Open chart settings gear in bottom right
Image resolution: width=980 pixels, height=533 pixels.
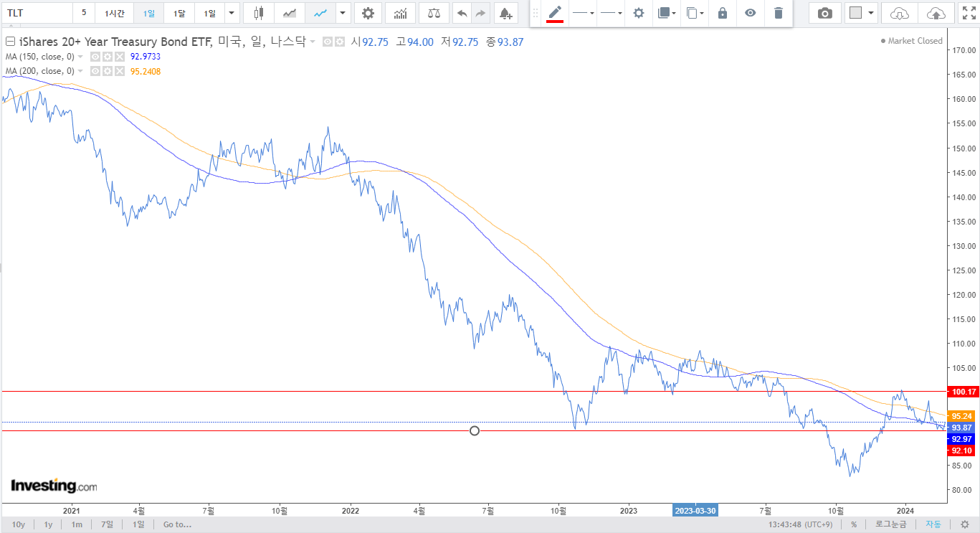click(964, 524)
